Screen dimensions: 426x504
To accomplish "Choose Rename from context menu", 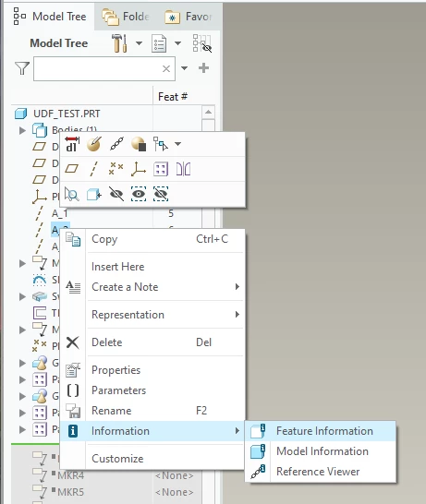I will tap(152, 411).
